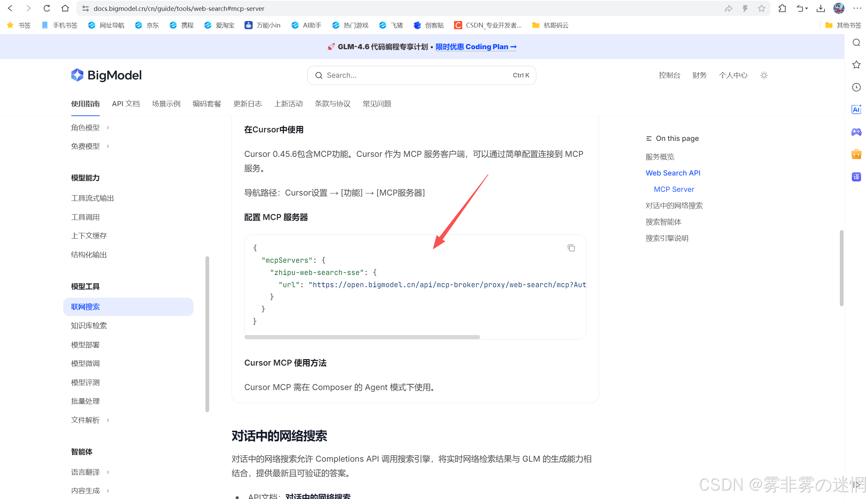Switch to the API 文档 tab

(126, 104)
